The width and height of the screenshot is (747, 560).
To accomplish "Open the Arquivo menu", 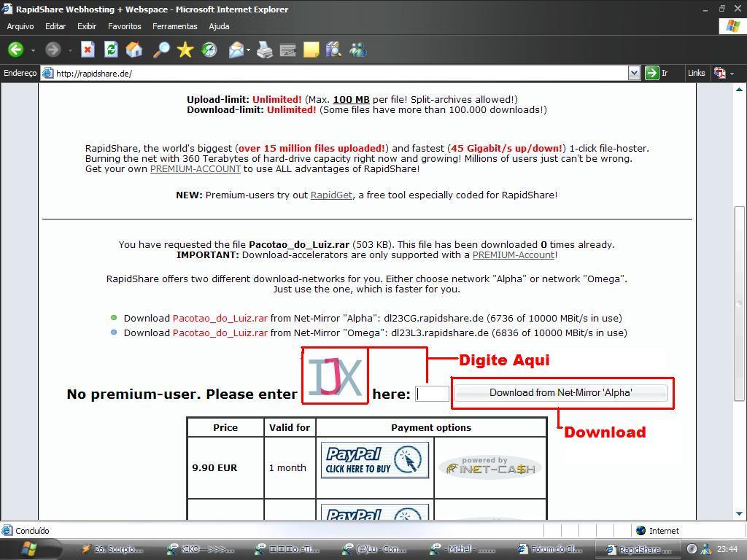I will pos(20,26).
